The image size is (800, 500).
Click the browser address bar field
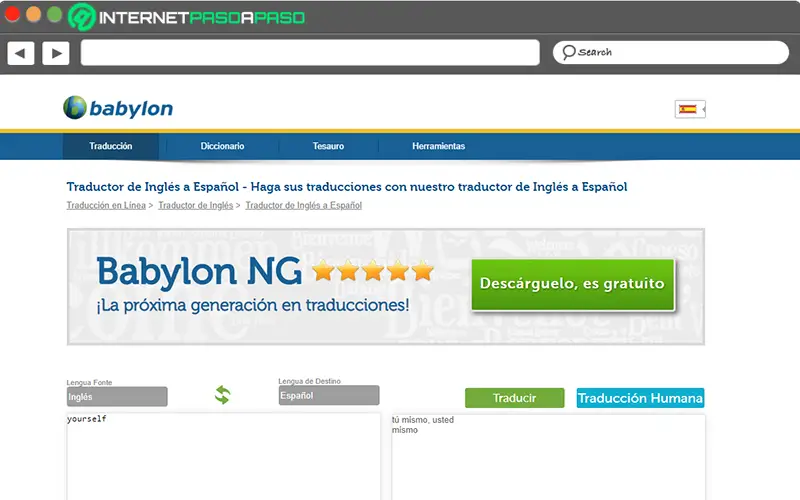click(x=310, y=53)
